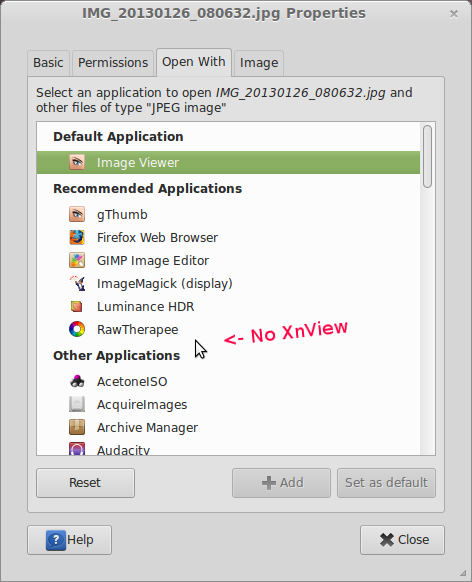Viewport: 472px width, 582px height.
Task: Choose Luminance HDR from the list
Action: click(228, 307)
